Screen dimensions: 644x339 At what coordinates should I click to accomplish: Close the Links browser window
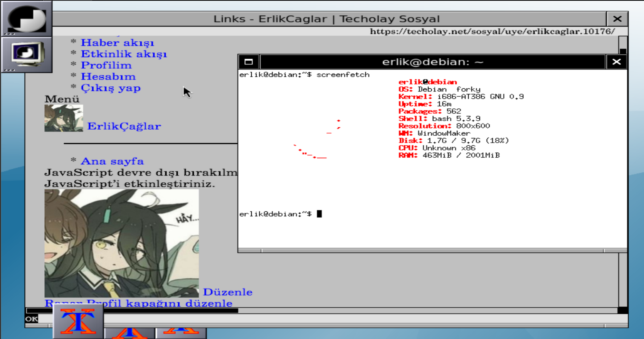point(617,19)
